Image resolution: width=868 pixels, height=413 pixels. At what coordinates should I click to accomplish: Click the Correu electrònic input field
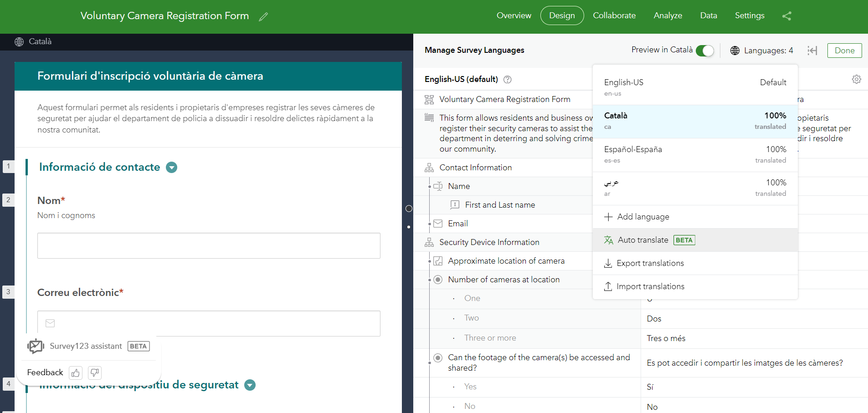209,324
